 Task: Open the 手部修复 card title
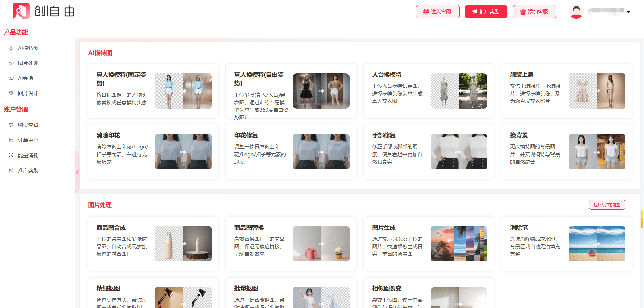(x=384, y=135)
